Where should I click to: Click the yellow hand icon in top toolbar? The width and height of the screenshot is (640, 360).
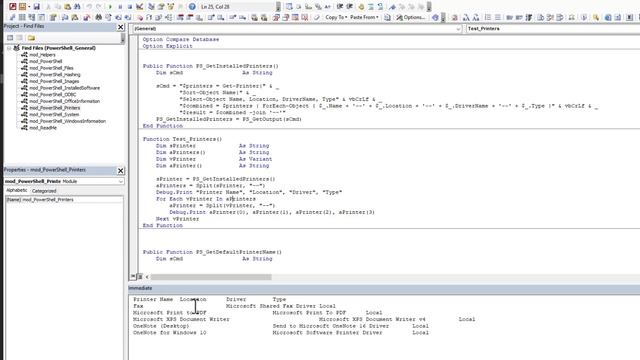[361, 7]
